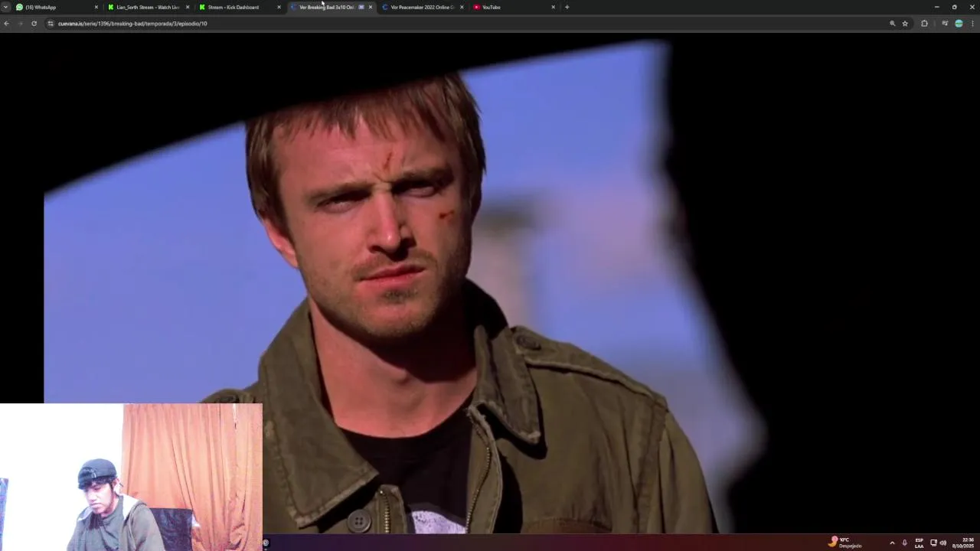Viewport: 980px width, 551px height.
Task: Expand the tab search dropdown
Action: [5, 7]
